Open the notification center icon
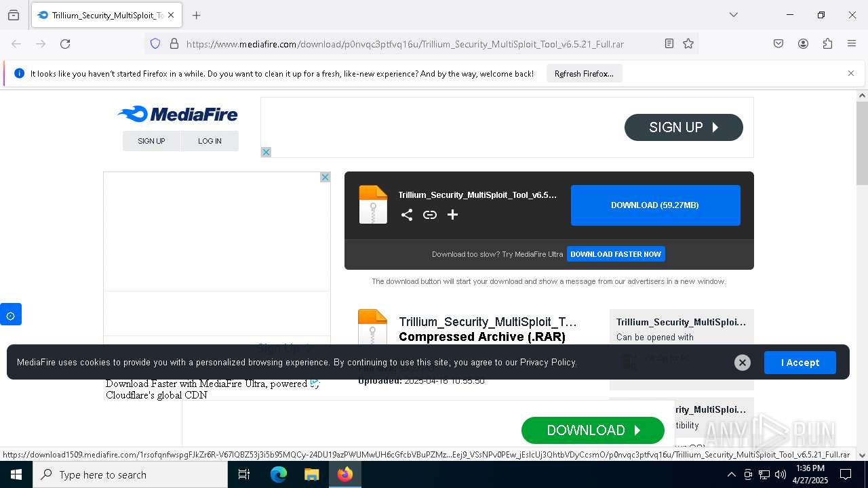868x488 pixels. (x=846, y=474)
